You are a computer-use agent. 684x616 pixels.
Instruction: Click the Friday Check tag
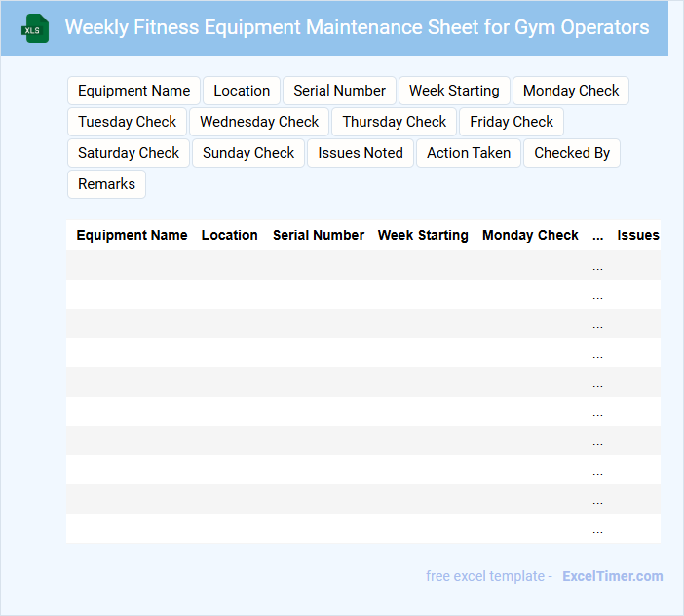[x=512, y=122]
